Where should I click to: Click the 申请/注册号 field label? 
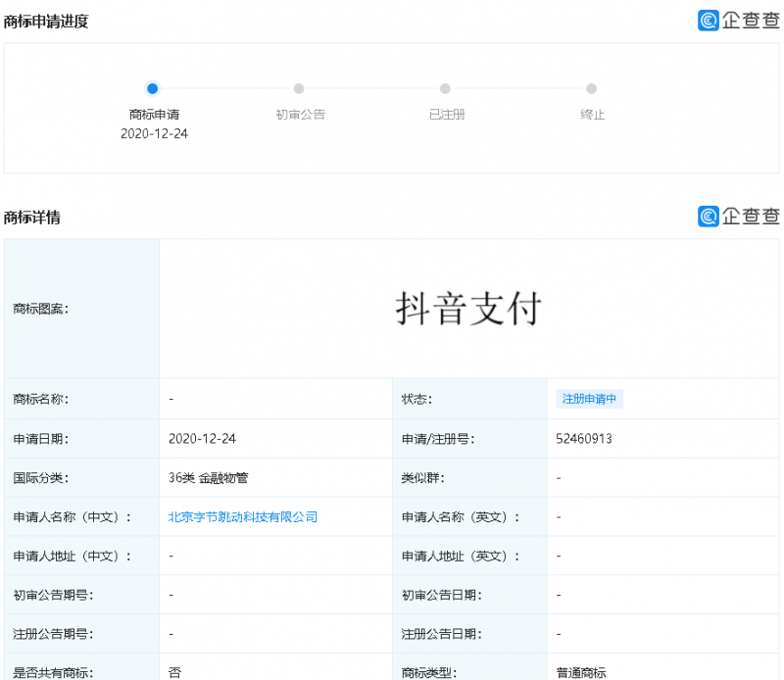click(438, 439)
